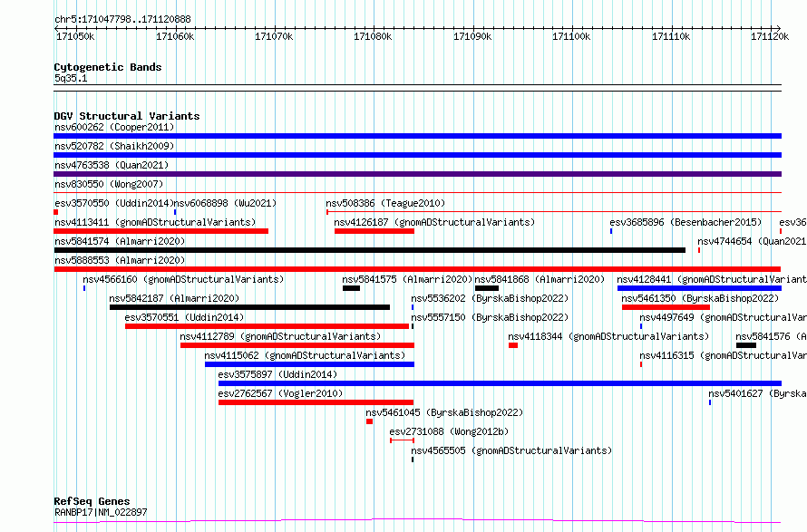Viewport: 807px width, 532px height.
Task: Click the 171080k ruler position
Action: point(373,36)
